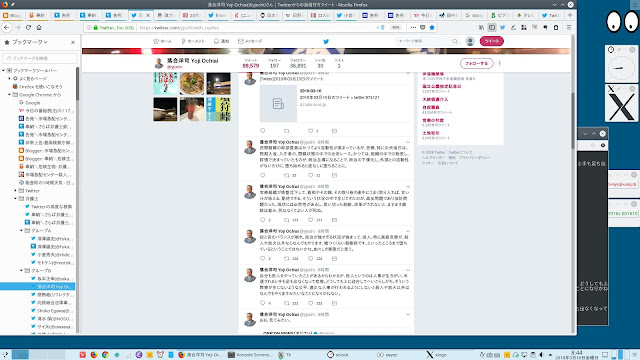This screenshot has height=360, width=640.
Task: Toggle the sidebar view toolbar button
Action: [492, 27]
